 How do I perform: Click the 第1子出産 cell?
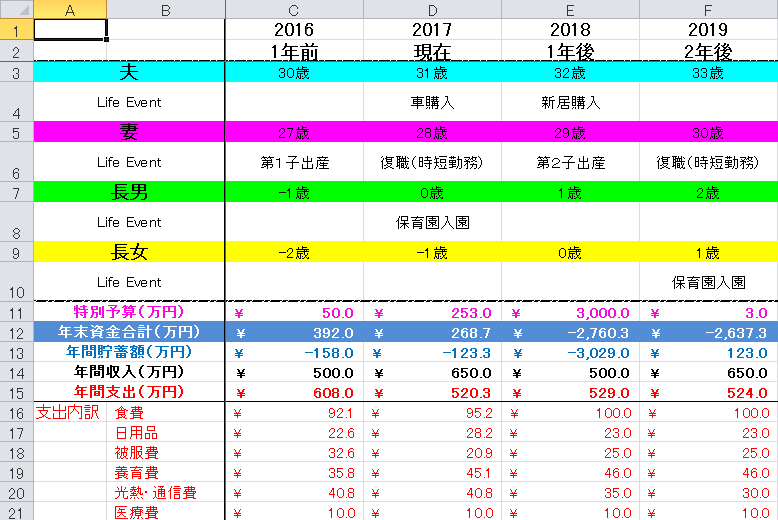click(294, 162)
